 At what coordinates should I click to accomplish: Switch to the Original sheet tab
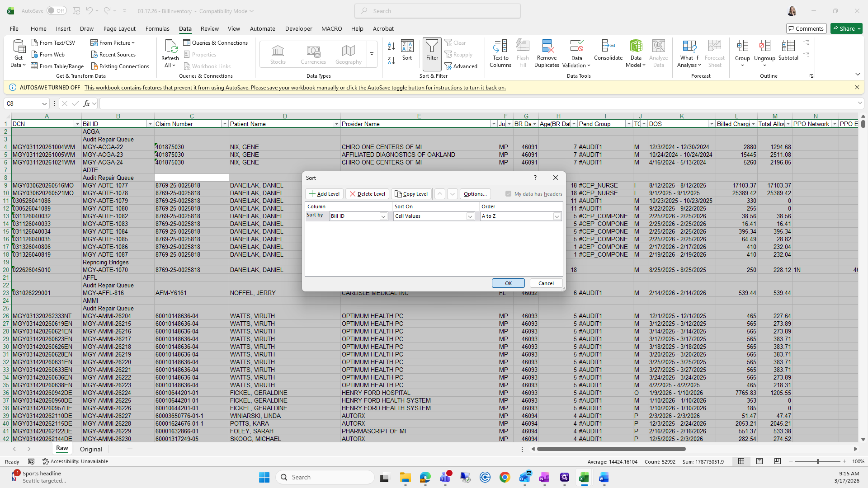[91, 449]
